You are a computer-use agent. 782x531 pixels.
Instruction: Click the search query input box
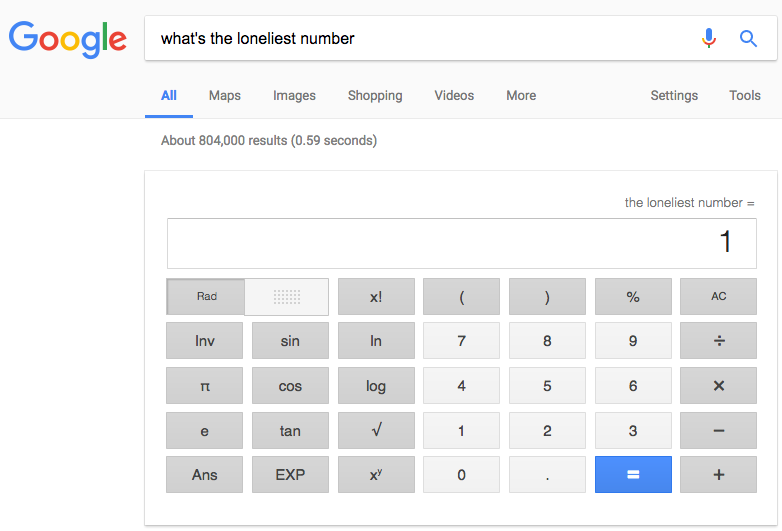click(420, 39)
